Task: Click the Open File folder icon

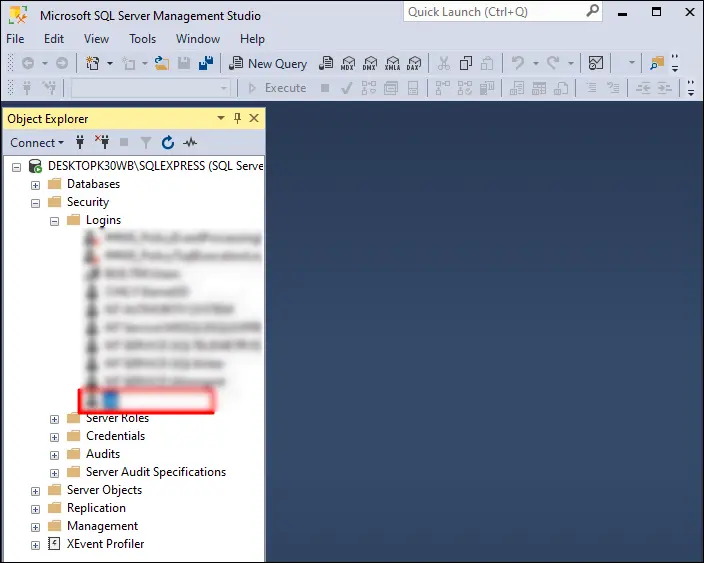Action: point(162,63)
